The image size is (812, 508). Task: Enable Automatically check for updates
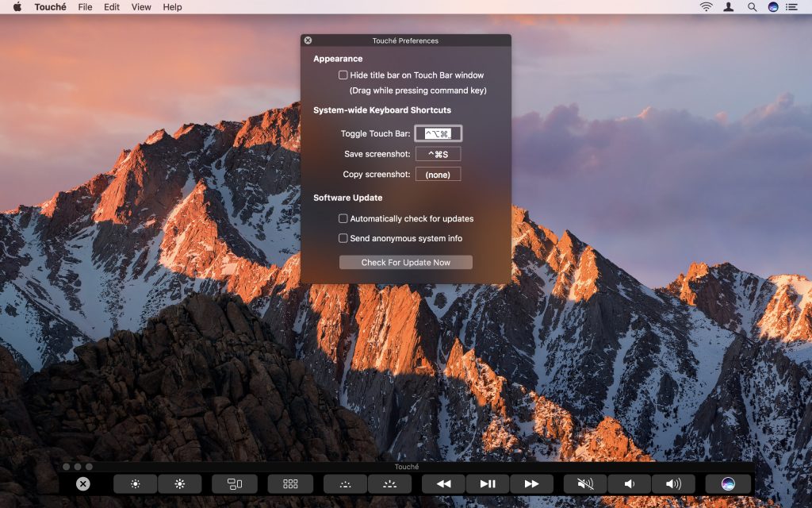(343, 219)
